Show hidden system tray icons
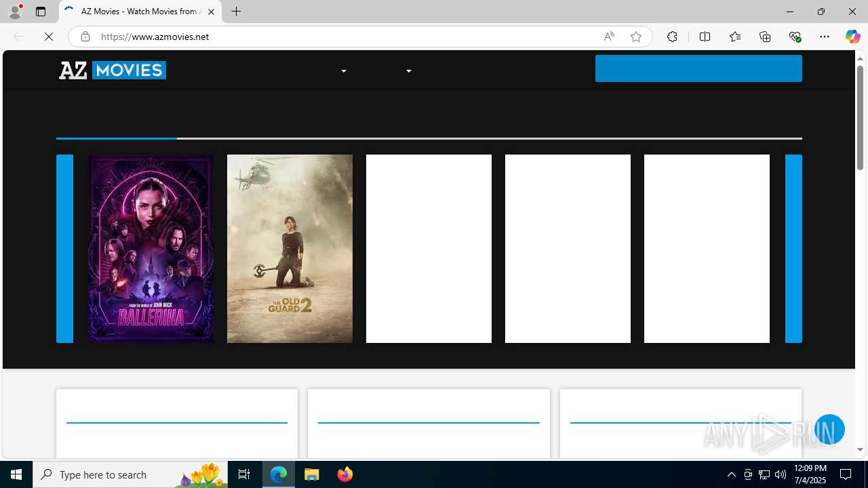The image size is (868, 488). click(x=731, y=474)
